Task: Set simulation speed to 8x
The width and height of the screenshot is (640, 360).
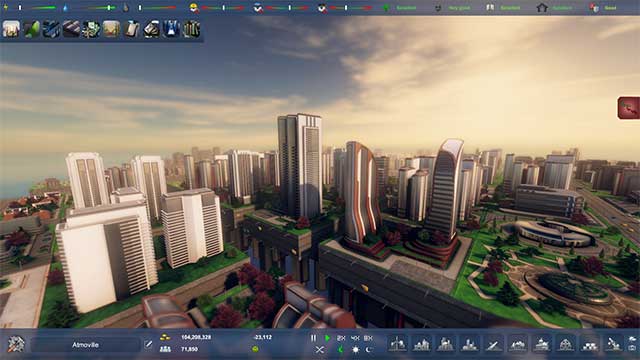Action: tap(368, 338)
